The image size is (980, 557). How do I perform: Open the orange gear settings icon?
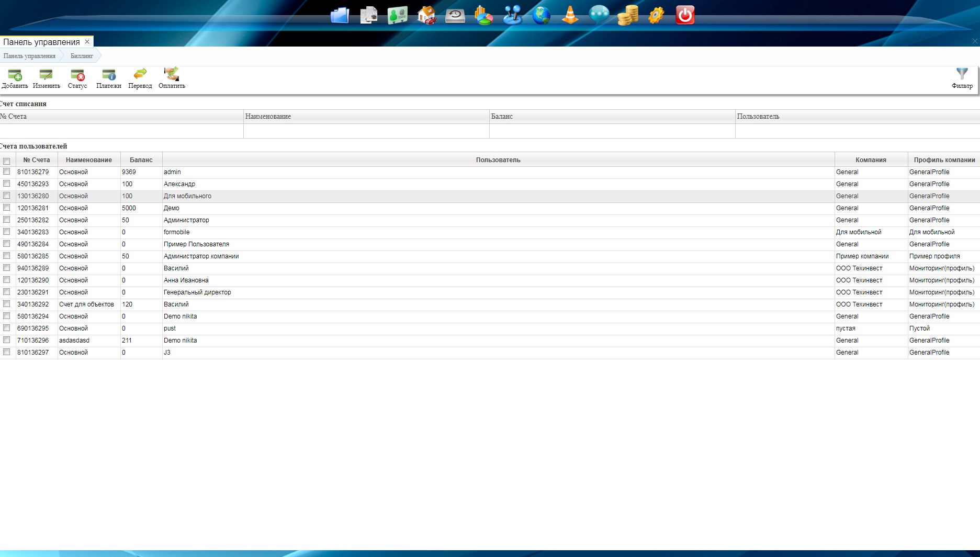pyautogui.click(x=656, y=15)
